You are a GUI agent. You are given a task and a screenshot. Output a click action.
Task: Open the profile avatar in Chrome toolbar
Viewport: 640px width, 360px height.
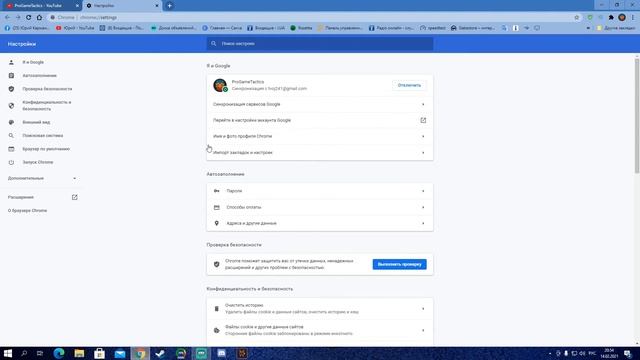[622, 18]
